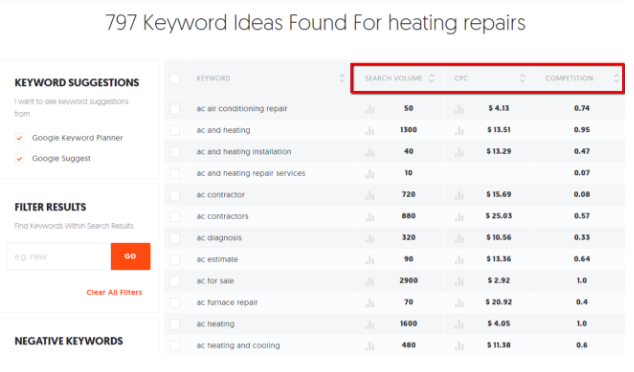This screenshot has width=634, height=372.
Task: Open search volume chart for ac and heating
Action: (x=370, y=131)
